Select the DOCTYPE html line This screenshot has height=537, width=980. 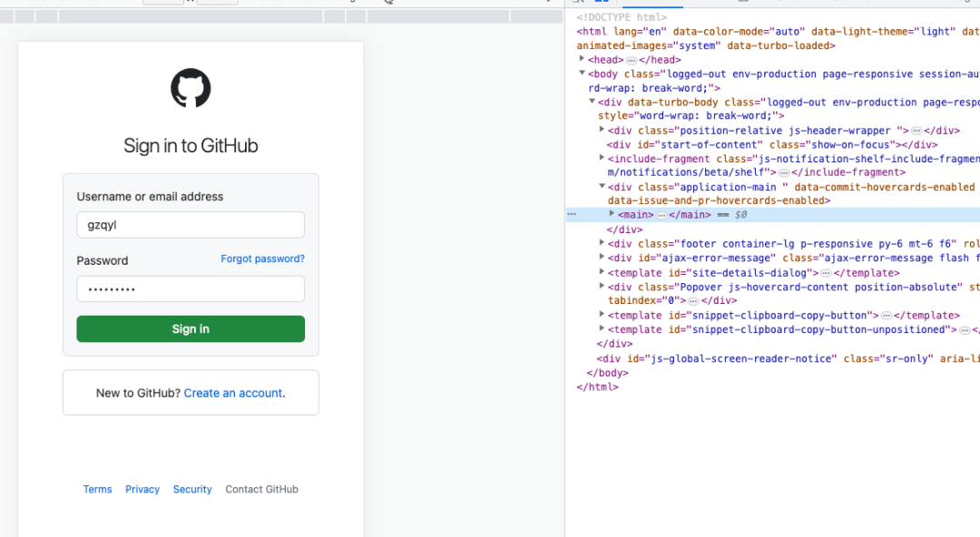(x=622, y=17)
